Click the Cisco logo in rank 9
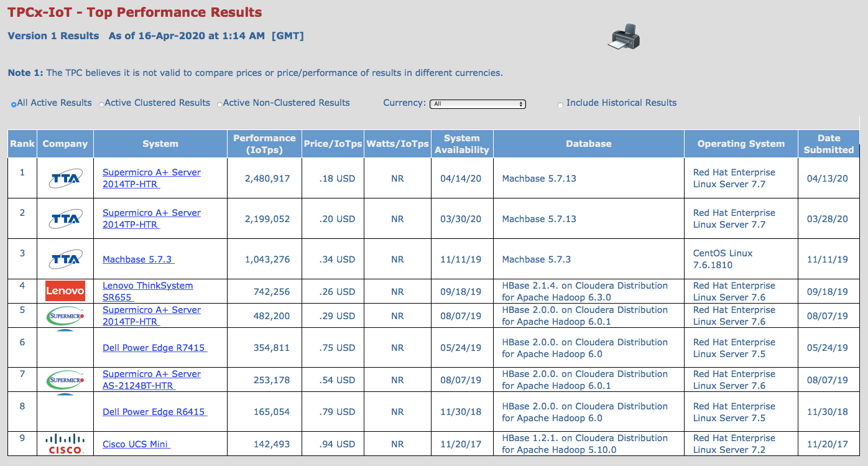 pyautogui.click(x=65, y=444)
